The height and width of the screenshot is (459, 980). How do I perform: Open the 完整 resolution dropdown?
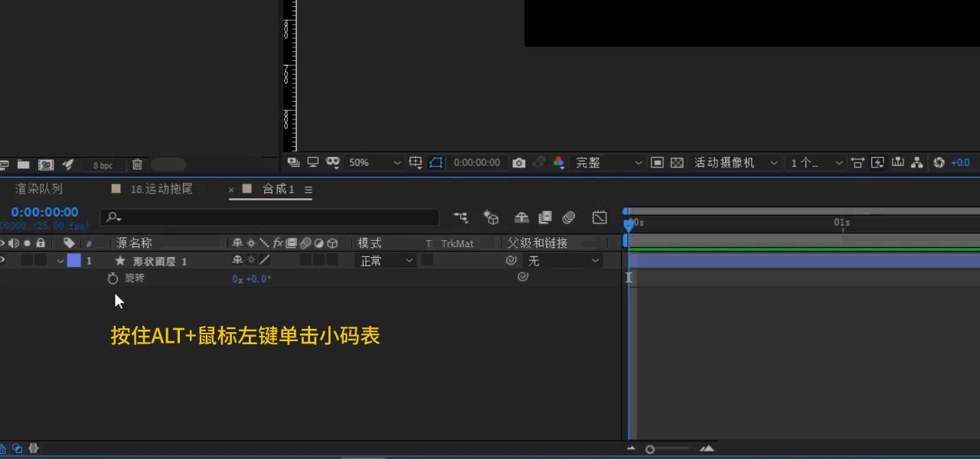pyautogui.click(x=609, y=163)
